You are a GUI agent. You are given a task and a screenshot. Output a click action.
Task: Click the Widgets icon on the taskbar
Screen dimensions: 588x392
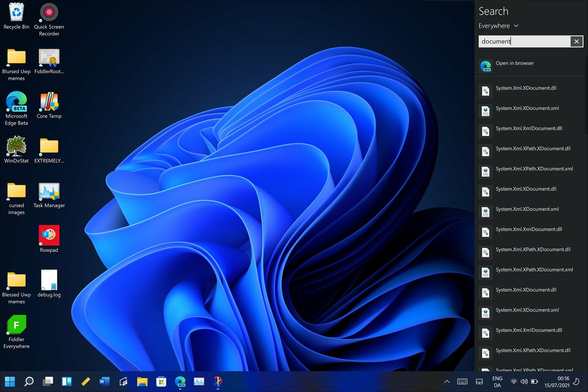pyautogui.click(x=66, y=381)
